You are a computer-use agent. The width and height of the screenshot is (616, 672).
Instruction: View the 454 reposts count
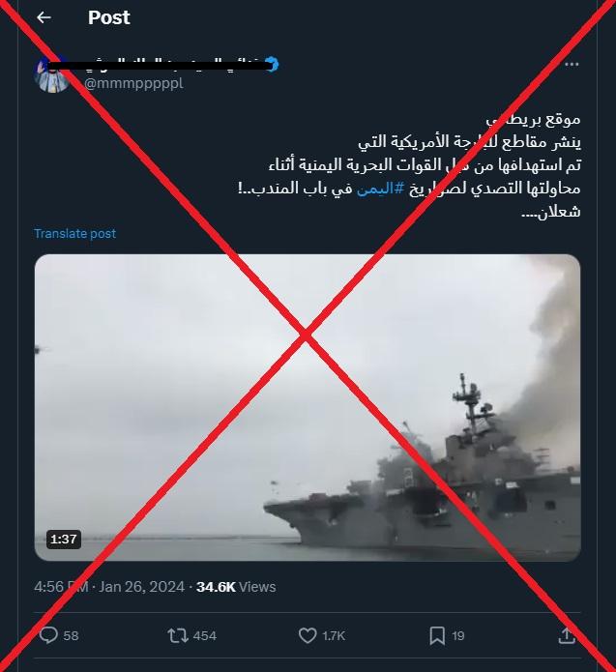coord(204,635)
